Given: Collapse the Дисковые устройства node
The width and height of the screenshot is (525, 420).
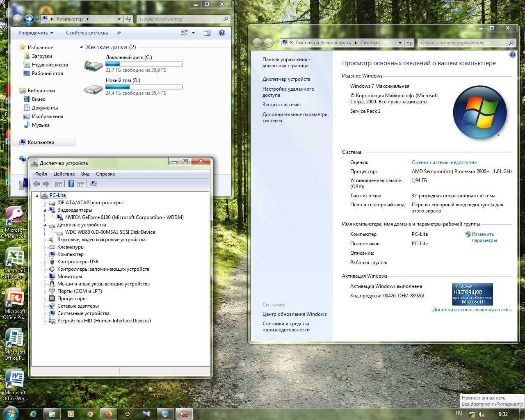Looking at the screenshot, I should [45, 225].
